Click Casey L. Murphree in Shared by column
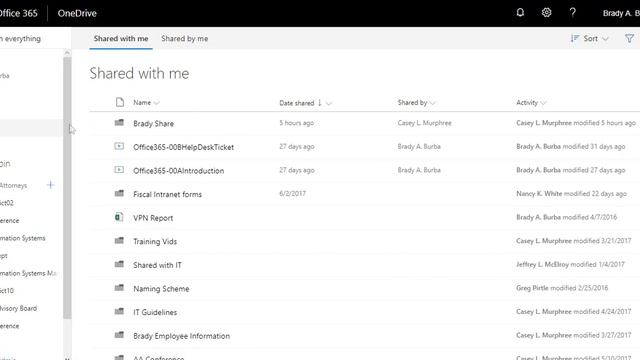640x360 pixels. pyautogui.click(x=424, y=123)
